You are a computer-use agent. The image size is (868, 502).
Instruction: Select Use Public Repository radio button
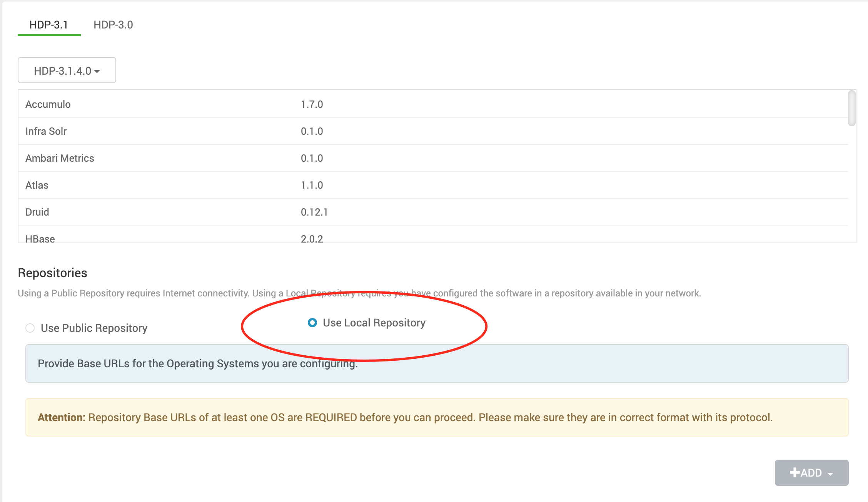point(30,328)
